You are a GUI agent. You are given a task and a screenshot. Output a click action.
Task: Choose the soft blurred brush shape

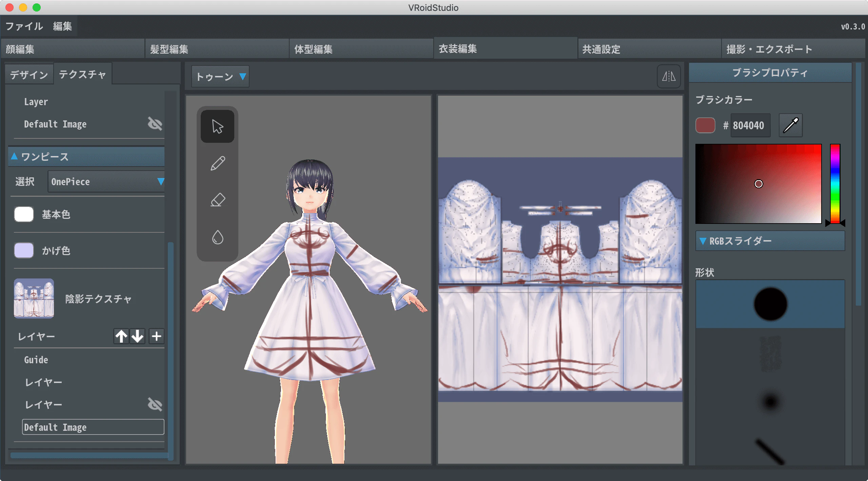(770, 402)
